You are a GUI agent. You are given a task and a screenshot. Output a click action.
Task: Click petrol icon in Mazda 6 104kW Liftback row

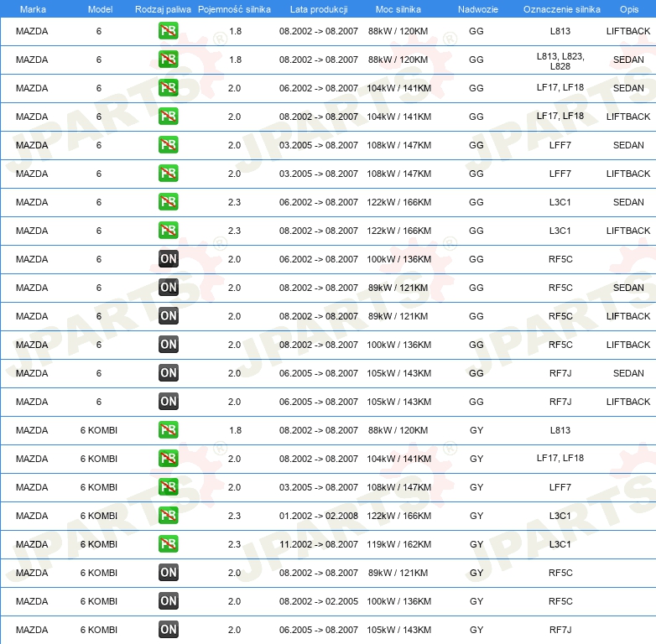click(x=168, y=117)
